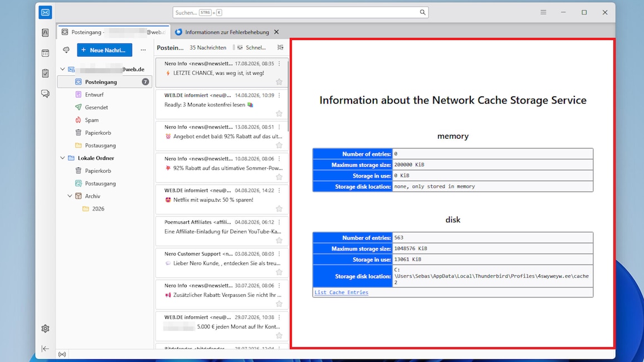Star the Affiliate-Einladung message

point(279,240)
